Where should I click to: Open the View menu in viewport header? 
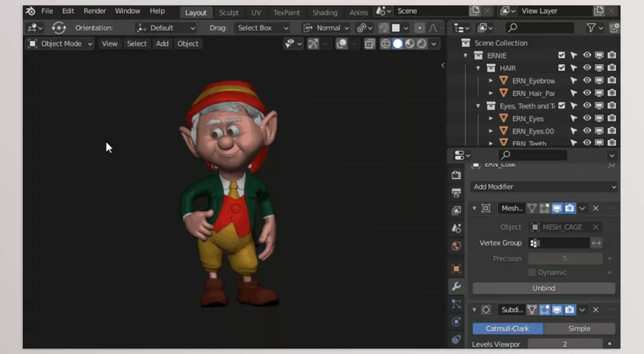point(109,44)
